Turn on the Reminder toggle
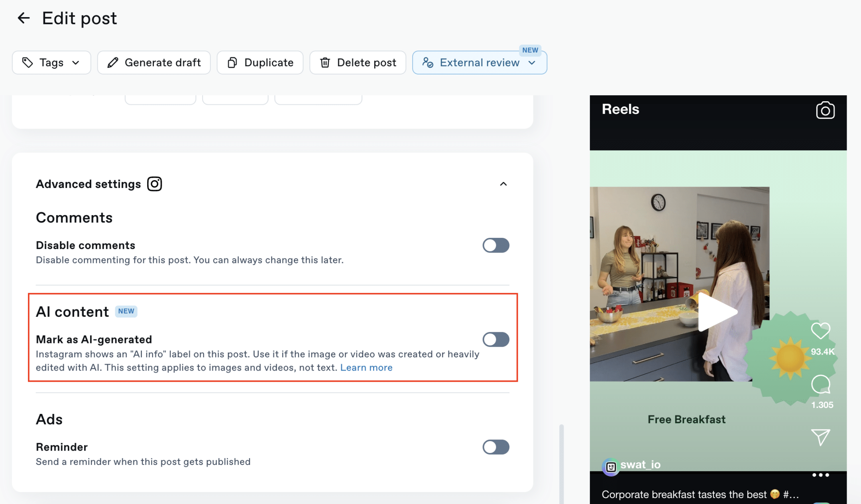861x504 pixels. [496, 447]
